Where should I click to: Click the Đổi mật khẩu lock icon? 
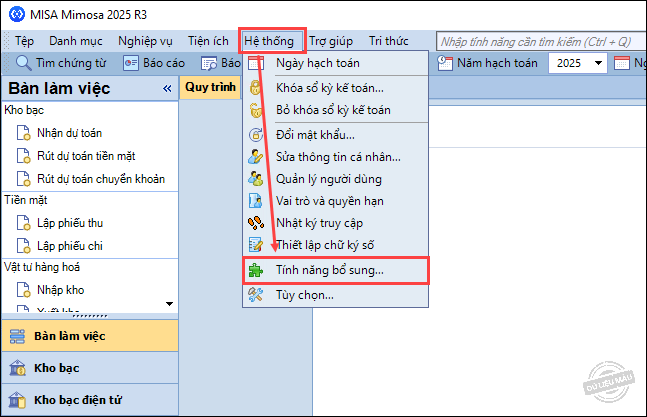(256, 135)
